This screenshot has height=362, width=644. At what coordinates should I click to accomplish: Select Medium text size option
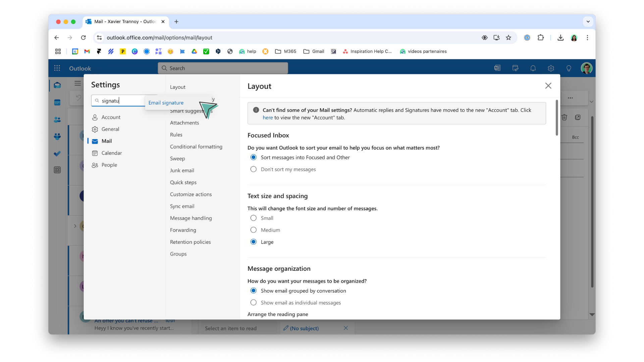click(254, 230)
